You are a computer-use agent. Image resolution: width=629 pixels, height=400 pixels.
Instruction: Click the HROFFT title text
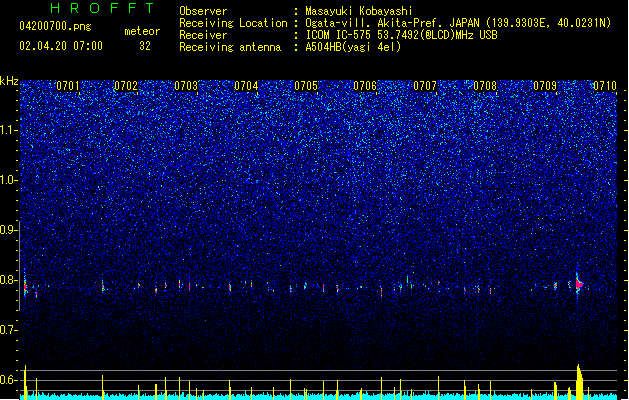click(102, 8)
